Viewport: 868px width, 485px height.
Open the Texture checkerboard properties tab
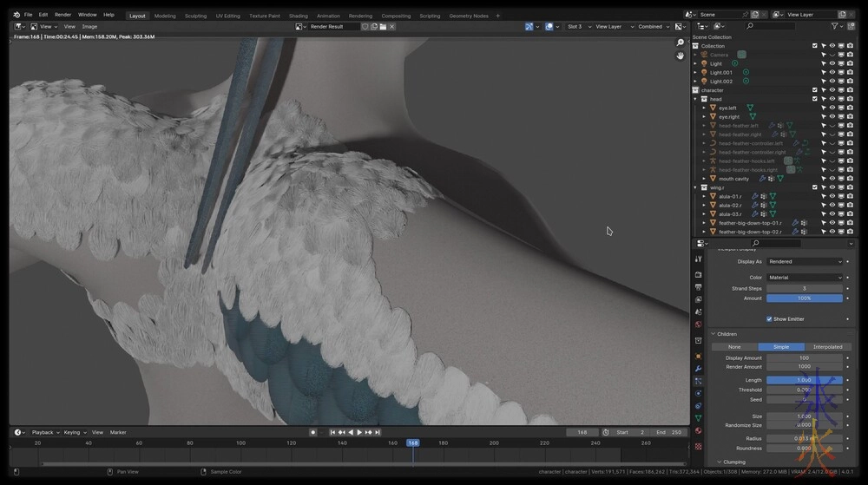click(698, 446)
